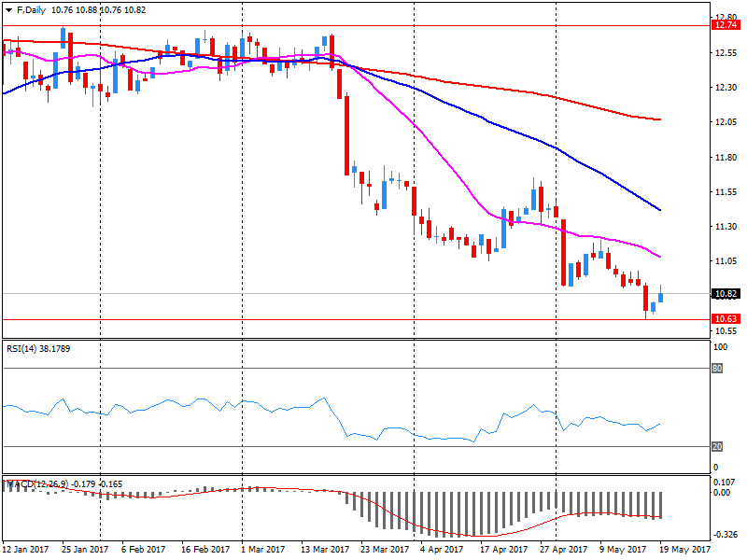Screen dimensions: 747x560
Task: Click the RSI(14) 38.1789 indicator label
Action: tap(38, 348)
